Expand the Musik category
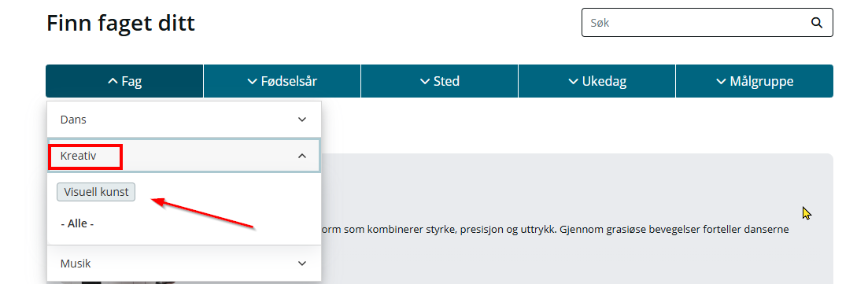Screen dimensions: 868x284 [x=184, y=264]
